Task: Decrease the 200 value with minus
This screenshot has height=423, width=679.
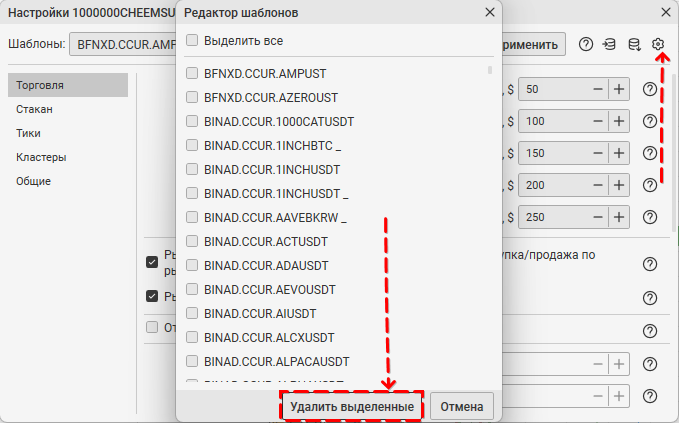Action: point(598,185)
